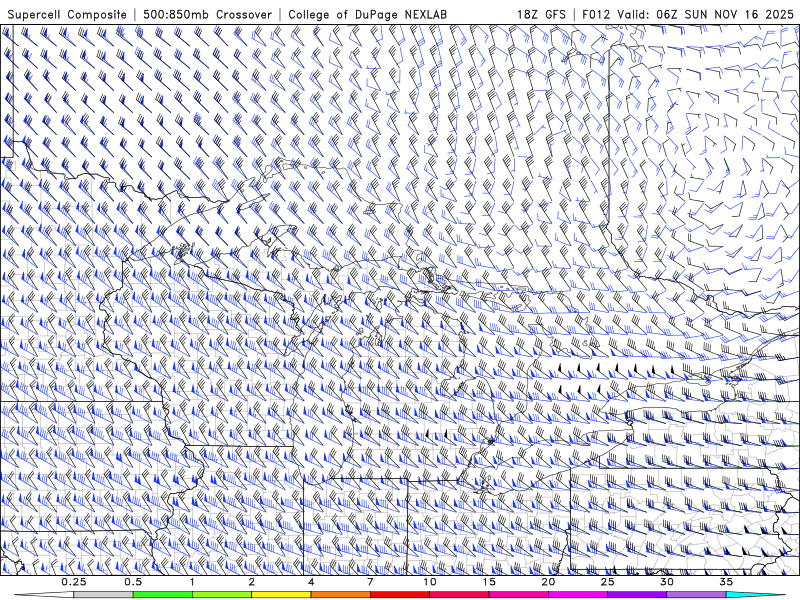Click the legend value '7'

[370, 582]
